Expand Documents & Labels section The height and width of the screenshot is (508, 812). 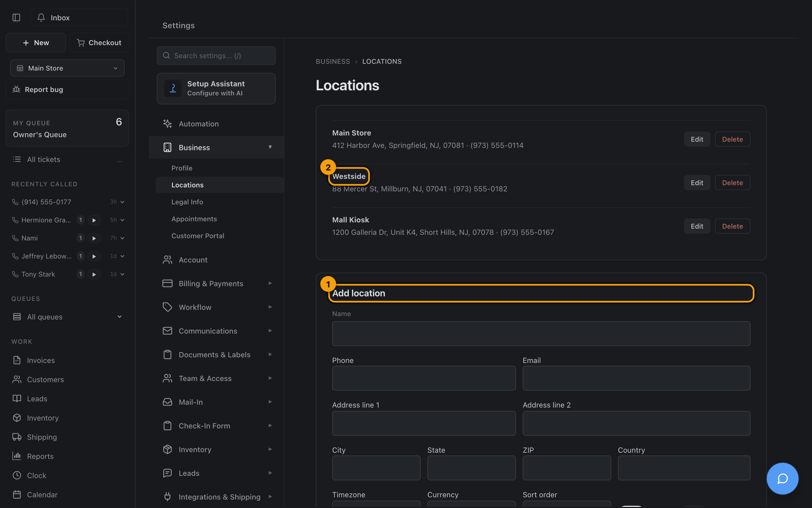click(x=270, y=354)
